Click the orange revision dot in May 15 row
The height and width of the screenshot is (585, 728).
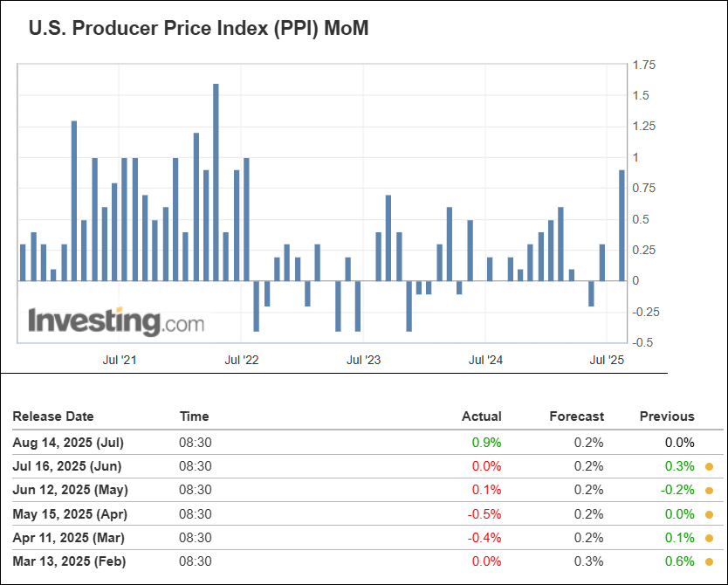(709, 514)
